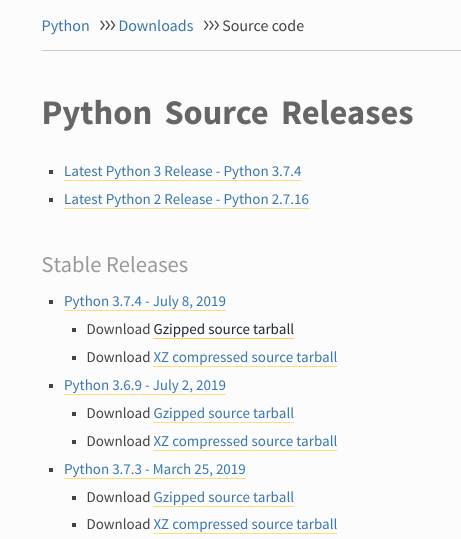Image resolution: width=461 pixels, height=539 pixels.
Task: Open Python 3.6.9 - July 2, 2019 release
Action: [x=145, y=386]
